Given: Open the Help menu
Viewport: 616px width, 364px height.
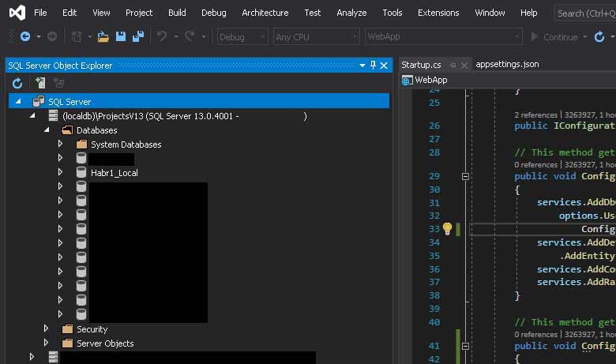Looking at the screenshot, I should pos(529,13).
